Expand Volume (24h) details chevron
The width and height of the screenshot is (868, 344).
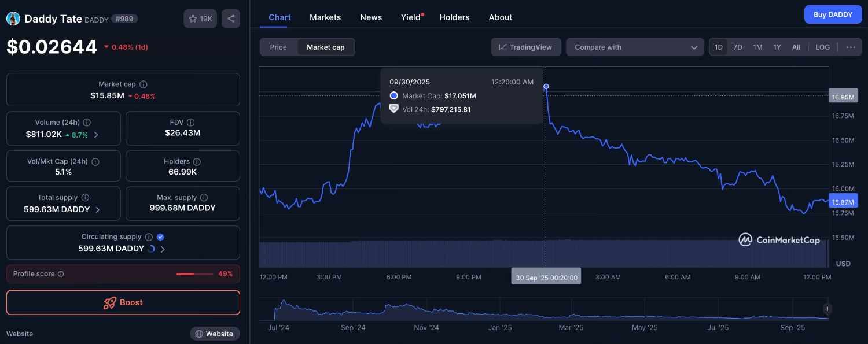(x=96, y=135)
